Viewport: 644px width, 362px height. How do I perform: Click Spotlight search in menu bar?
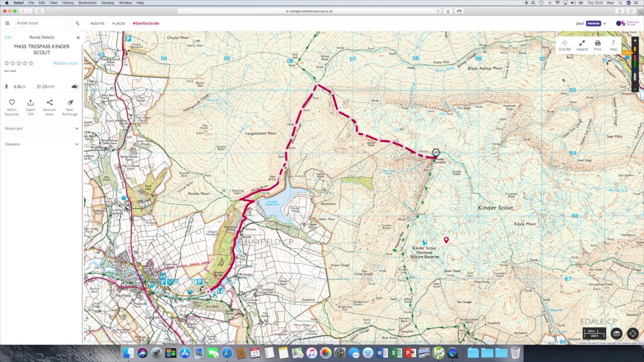[619, 3]
